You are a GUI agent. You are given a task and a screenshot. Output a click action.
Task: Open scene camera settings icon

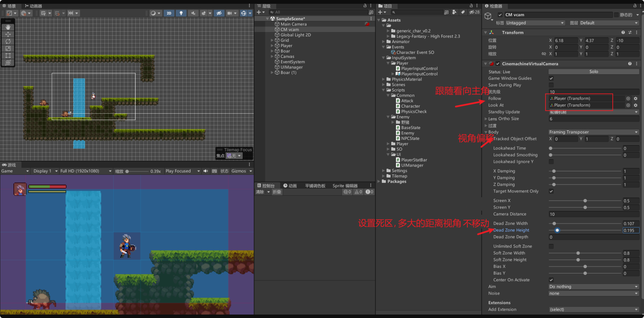(229, 13)
